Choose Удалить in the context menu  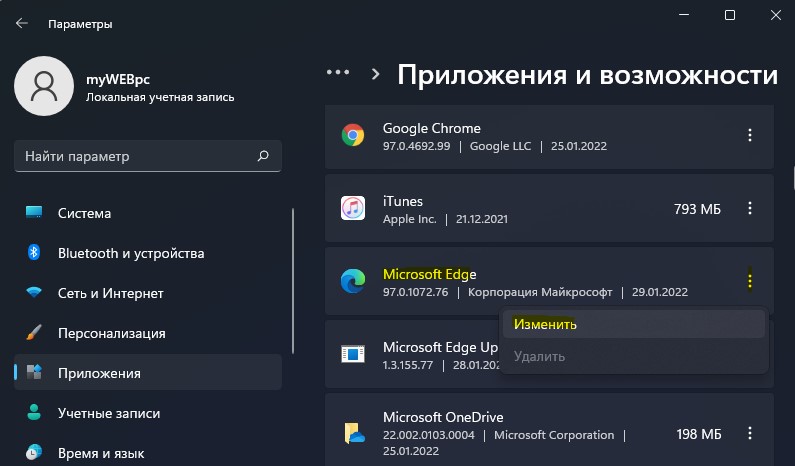634,356
